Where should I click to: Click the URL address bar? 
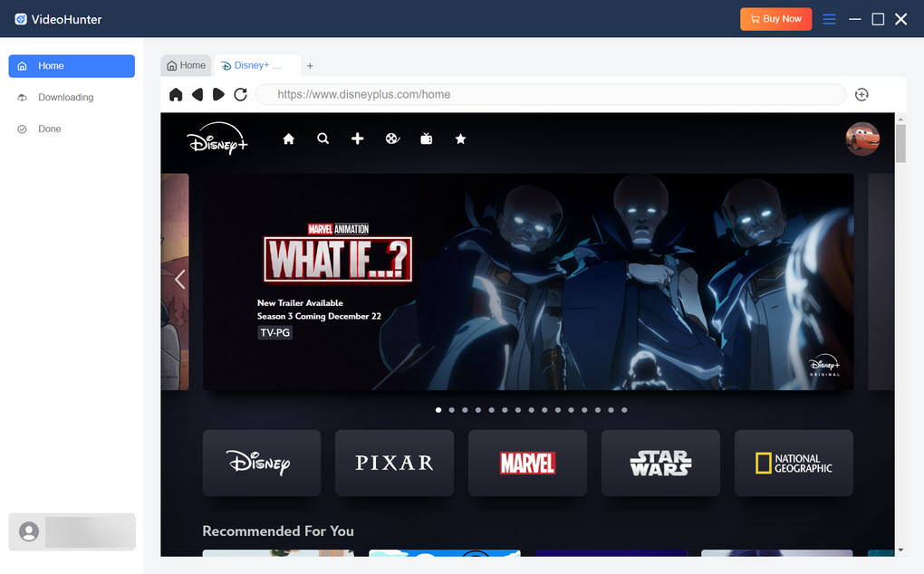(551, 94)
